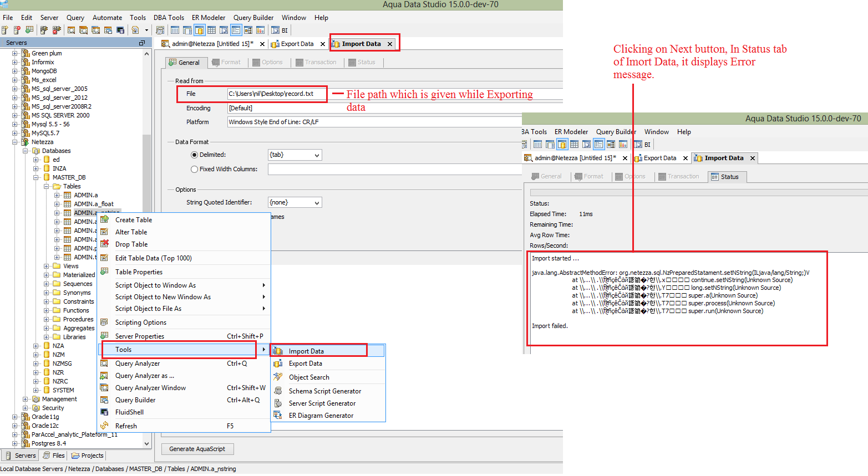Expand the Script Object to Window As submenu arrow
Viewport: 868px width, 476px height.
click(264, 285)
